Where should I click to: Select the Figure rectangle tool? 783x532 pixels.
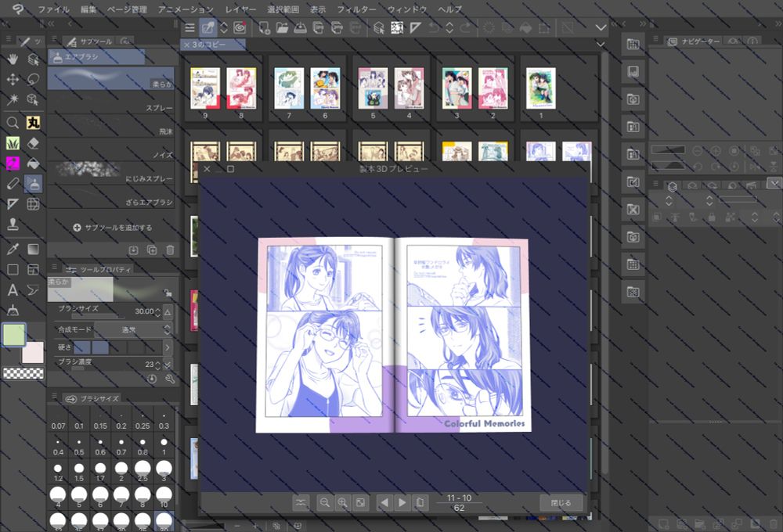(13, 269)
